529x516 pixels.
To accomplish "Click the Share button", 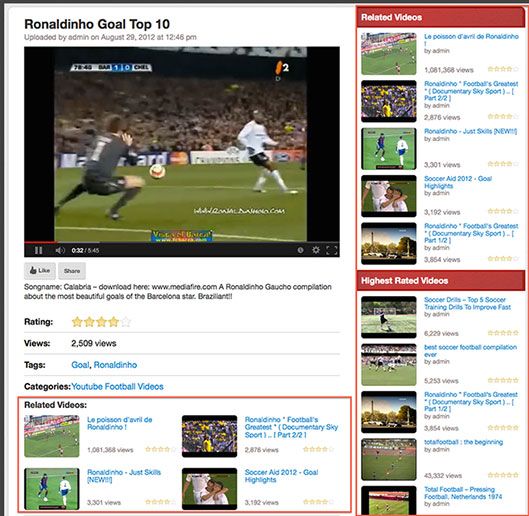I will point(72,271).
